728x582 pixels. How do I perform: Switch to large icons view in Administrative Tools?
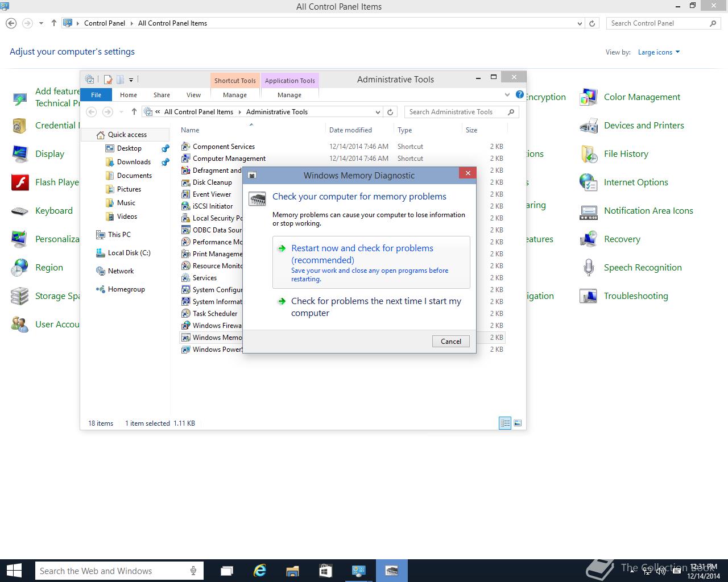pyautogui.click(x=518, y=423)
